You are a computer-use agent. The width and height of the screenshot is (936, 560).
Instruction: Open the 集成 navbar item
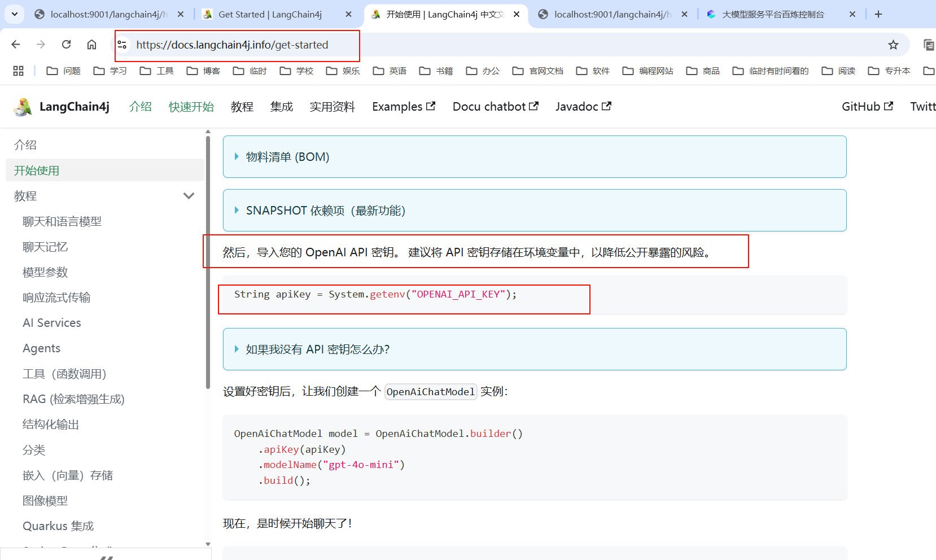pyautogui.click(x=282, y=107)
